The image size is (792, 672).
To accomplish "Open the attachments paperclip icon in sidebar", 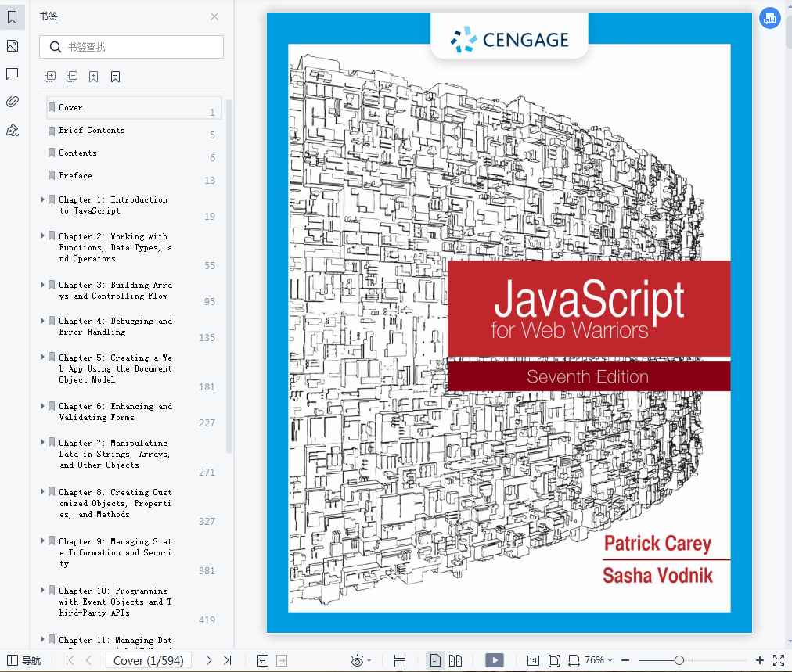I will tap(12, 102).
